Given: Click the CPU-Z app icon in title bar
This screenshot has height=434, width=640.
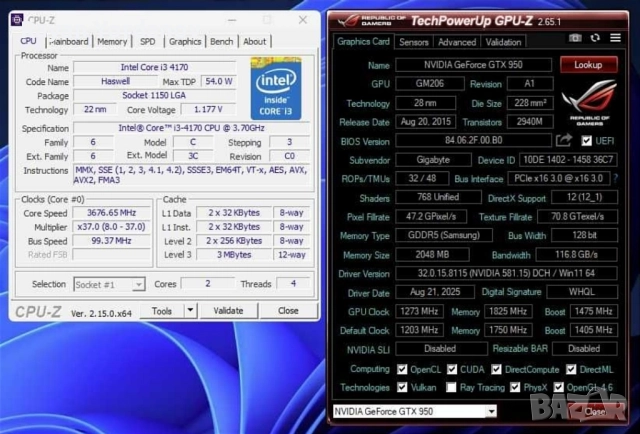Looking at the screenshot, I should [23, 19].
